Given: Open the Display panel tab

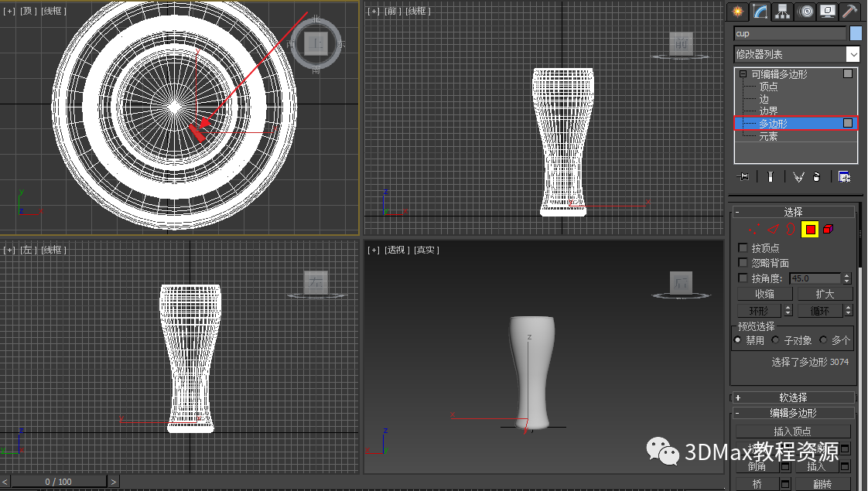Looking at the screenshot, I should (828, 12).
